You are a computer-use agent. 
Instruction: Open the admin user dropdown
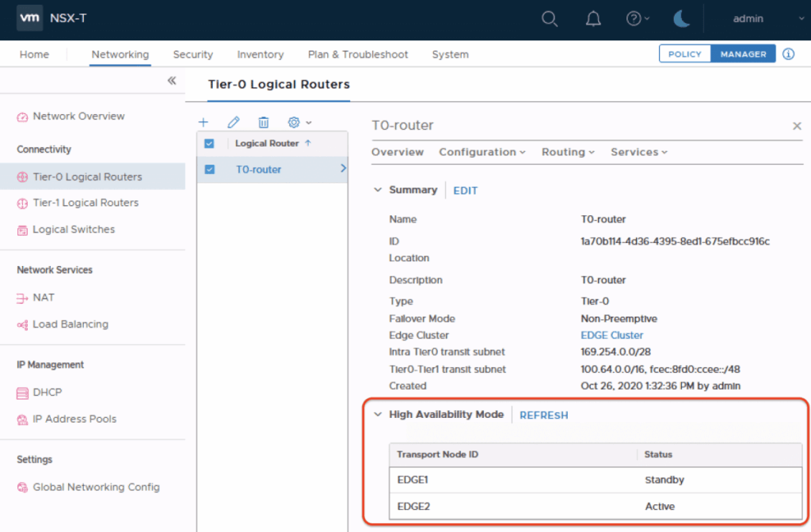coord(768,19)
